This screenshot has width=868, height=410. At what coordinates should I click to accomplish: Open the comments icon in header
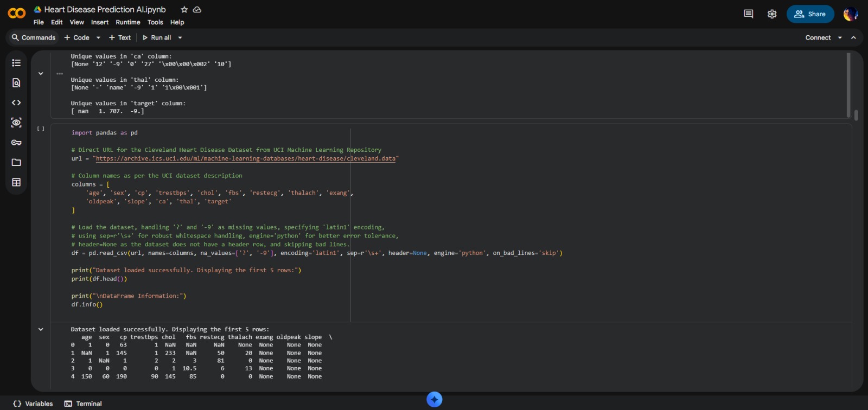pyautogui.click(x=748, y=14)
